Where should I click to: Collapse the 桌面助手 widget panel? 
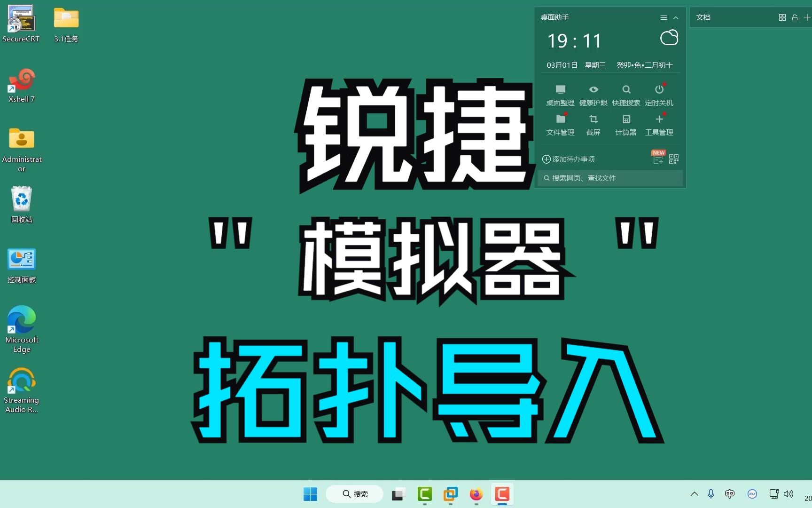pos(676,17)
